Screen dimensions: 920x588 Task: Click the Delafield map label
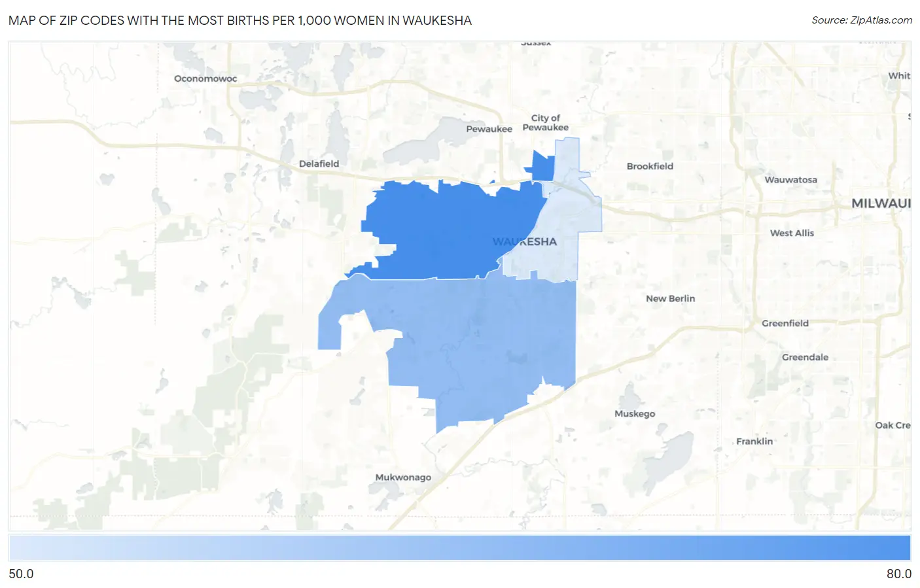pos(319,164)
